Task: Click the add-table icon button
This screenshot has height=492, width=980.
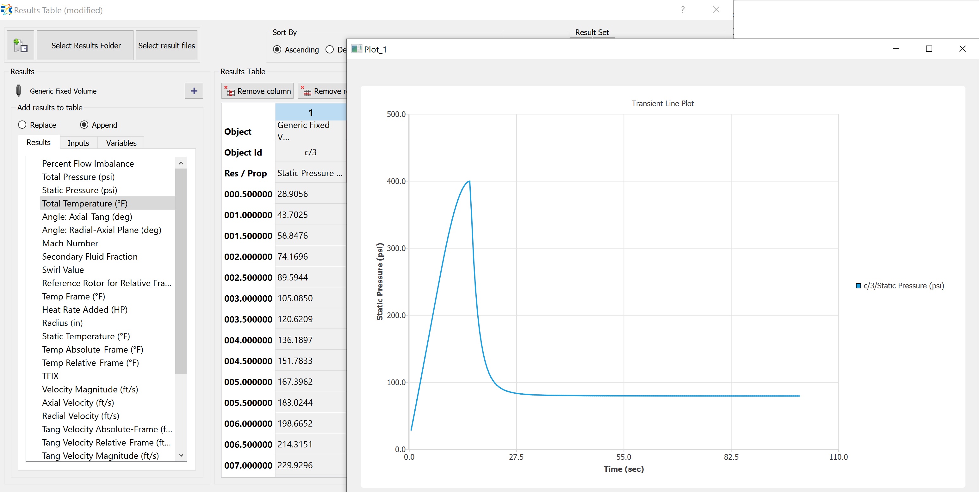Action: [21, 46]
